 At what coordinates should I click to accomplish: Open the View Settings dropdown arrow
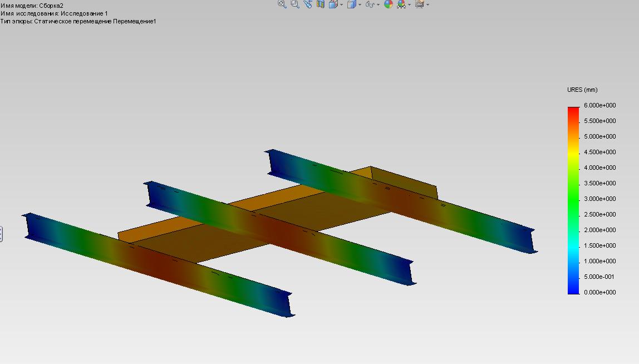(427, 4)
